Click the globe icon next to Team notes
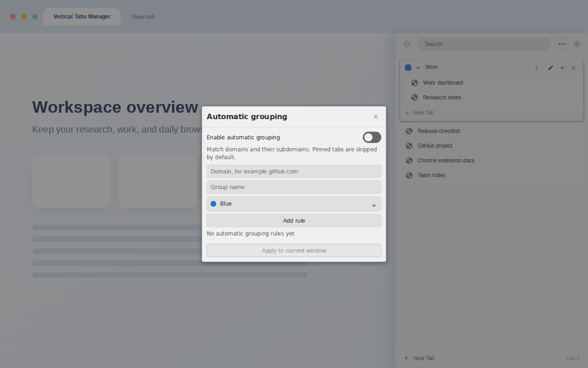 tap(409, 175)
